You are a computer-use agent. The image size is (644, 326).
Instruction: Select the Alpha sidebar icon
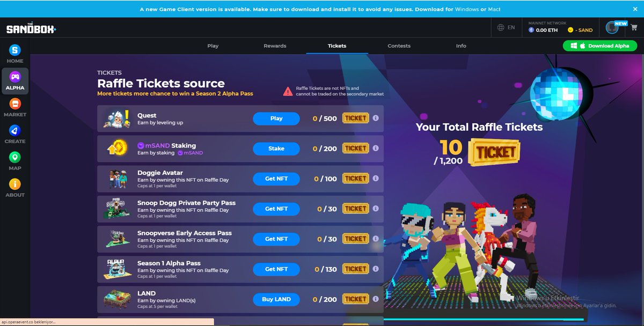coord(15,81)
